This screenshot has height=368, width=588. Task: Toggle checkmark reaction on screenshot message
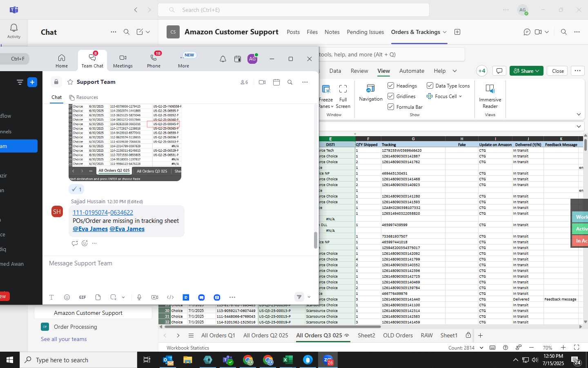coord(76,189)
